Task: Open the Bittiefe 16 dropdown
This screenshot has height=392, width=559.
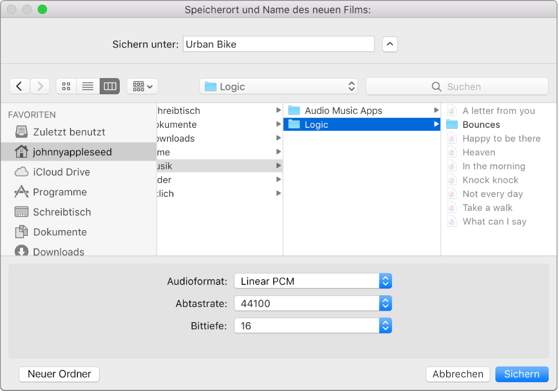Action: tap(313, 326)
